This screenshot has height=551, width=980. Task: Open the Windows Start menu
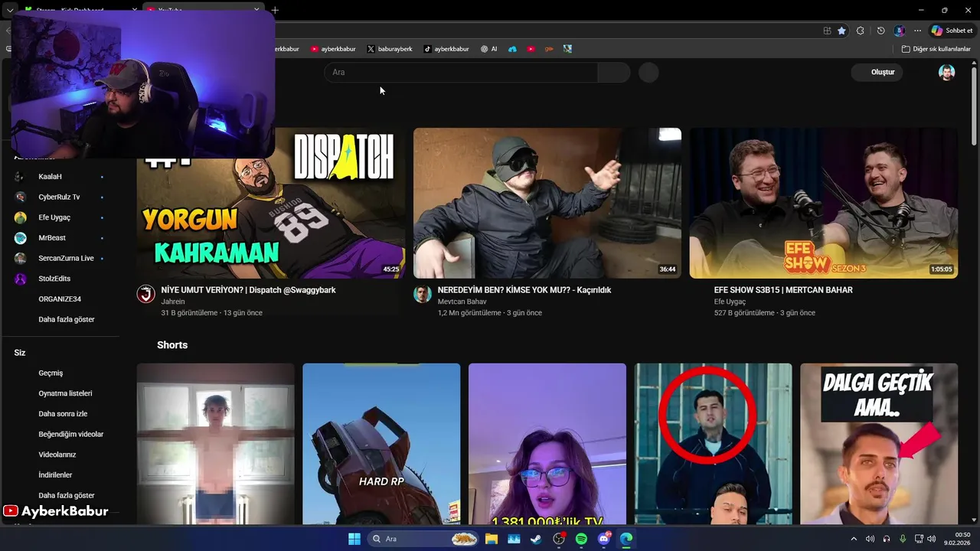tap(354, 539)
